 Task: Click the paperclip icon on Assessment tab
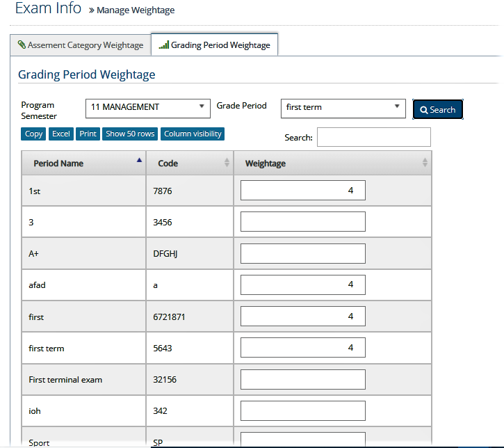(22, 45)
